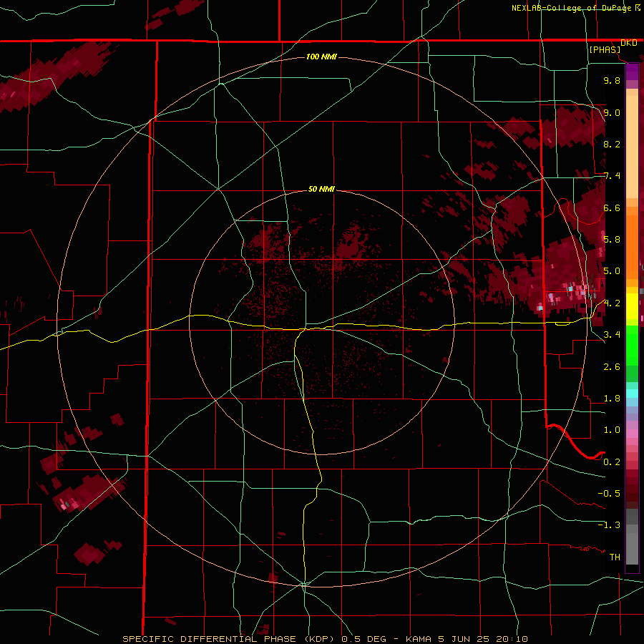Screen dimensions: 644x644
Task: Click the 4.2 scale value
Action: (612, 303)
